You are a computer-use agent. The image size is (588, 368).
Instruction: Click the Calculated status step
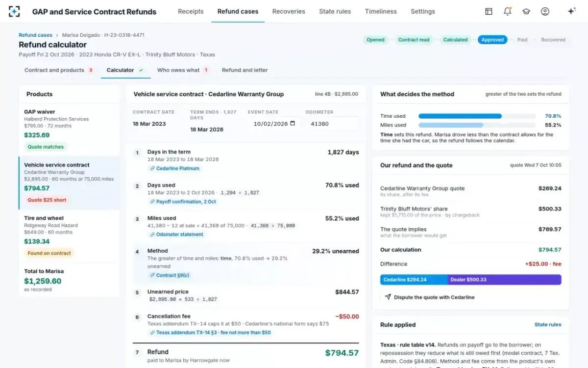tap(455, 40)
